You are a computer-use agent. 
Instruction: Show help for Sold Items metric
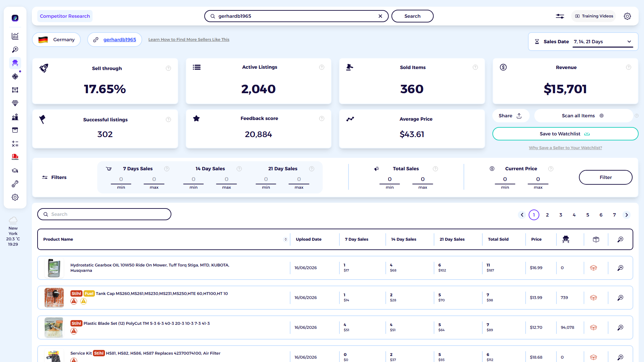475,67
